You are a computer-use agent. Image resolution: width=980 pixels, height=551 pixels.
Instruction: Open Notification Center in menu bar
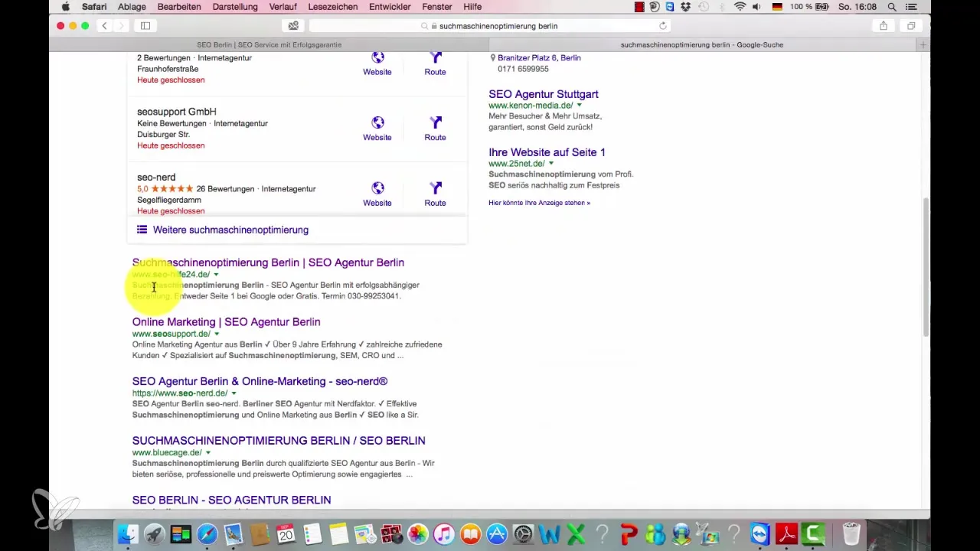click(x=910, y=7)
